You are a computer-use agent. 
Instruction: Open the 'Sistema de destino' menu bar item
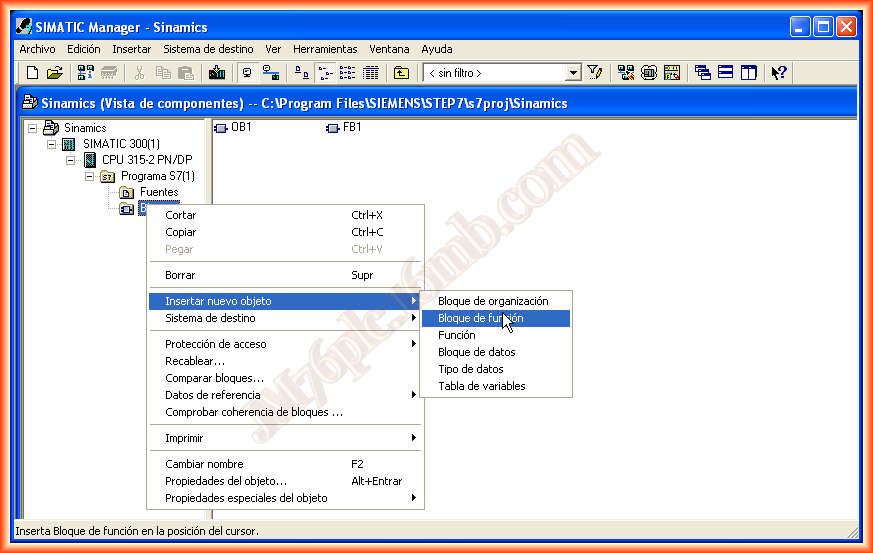click(208, 49)
